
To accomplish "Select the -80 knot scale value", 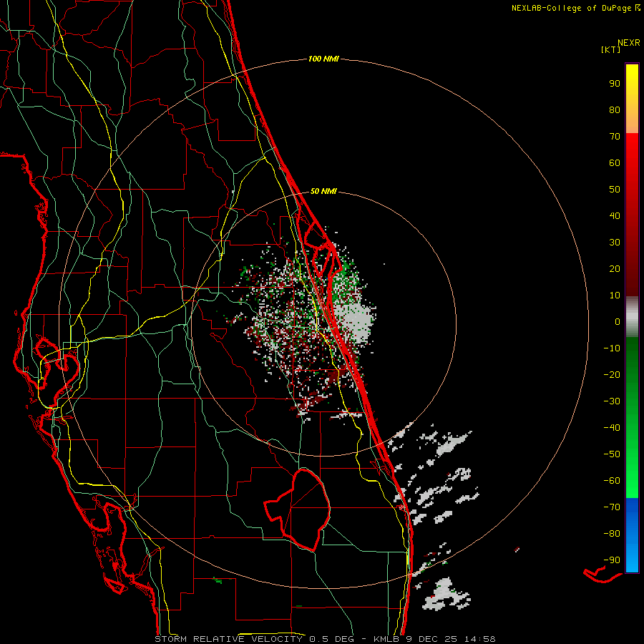I will point(612,534).
